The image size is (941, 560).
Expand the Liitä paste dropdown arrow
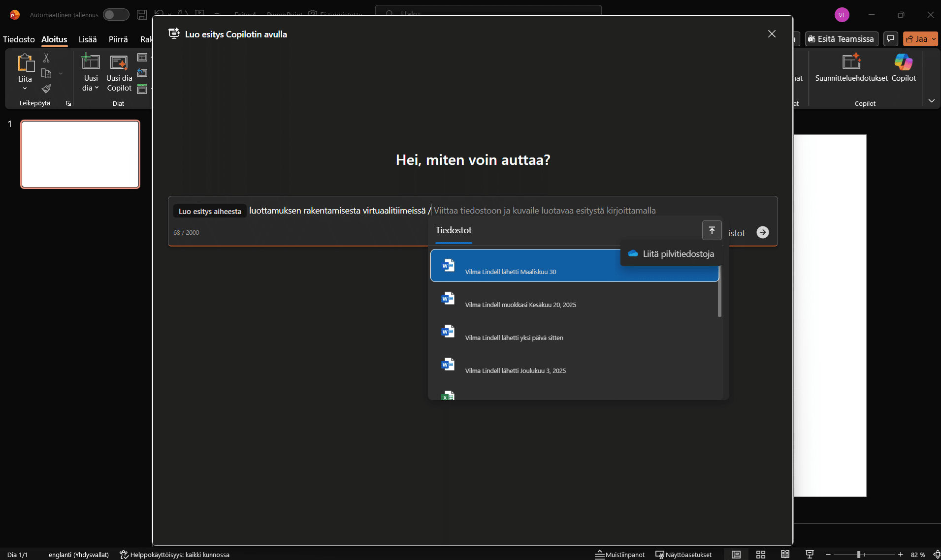point(25,89)
